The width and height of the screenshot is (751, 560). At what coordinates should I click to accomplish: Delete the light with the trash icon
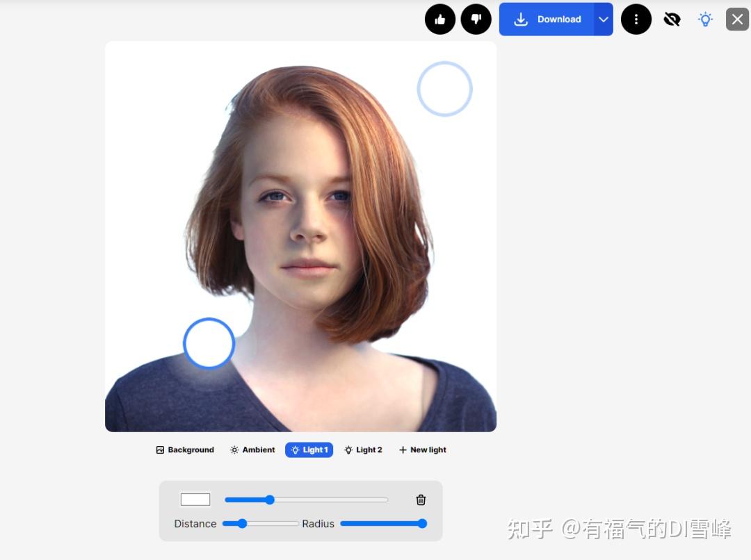pos(421,500)
